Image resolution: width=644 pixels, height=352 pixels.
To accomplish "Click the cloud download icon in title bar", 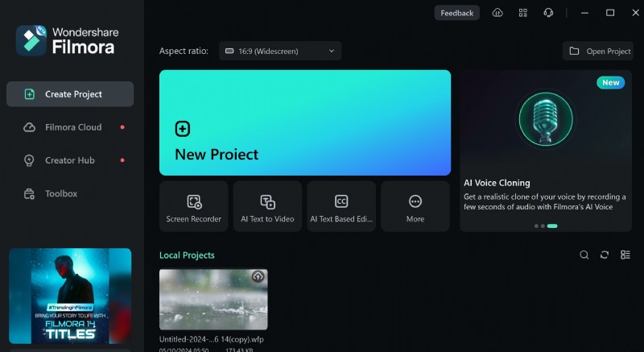I will (497, 13).
